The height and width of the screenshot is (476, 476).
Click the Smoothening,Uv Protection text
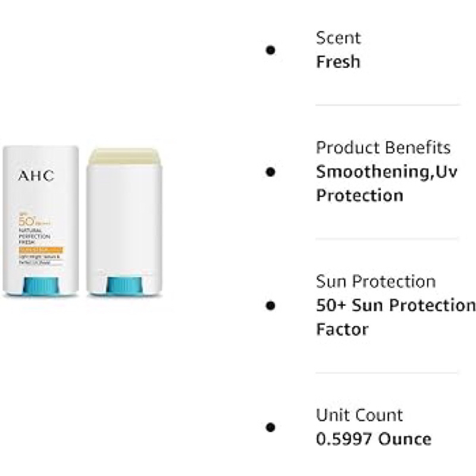386,183
